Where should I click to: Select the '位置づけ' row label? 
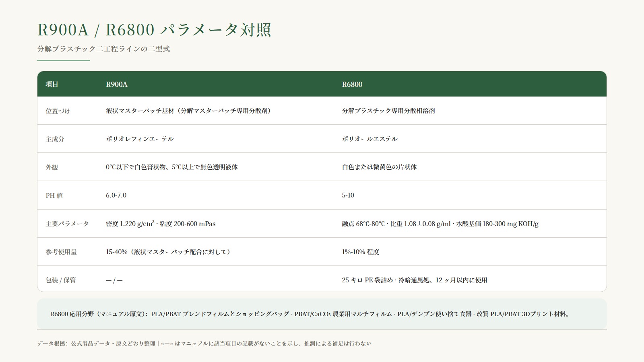point(58,111)
